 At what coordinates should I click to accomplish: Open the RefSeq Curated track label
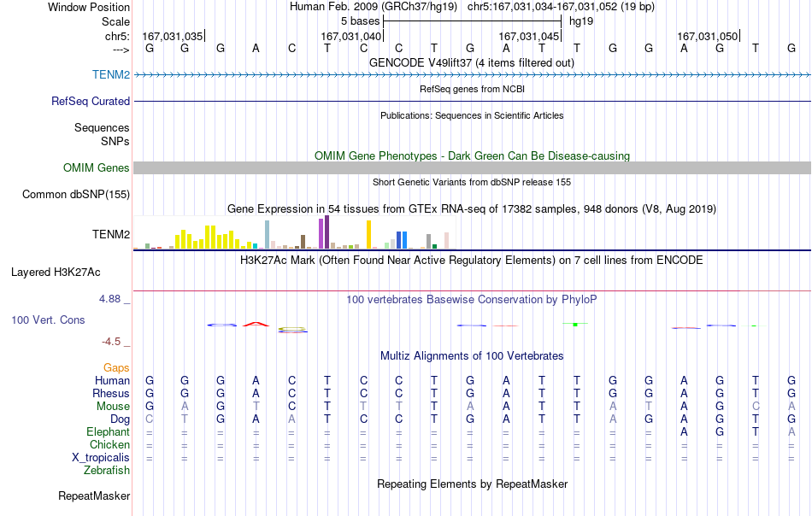(x=90, y=101)
